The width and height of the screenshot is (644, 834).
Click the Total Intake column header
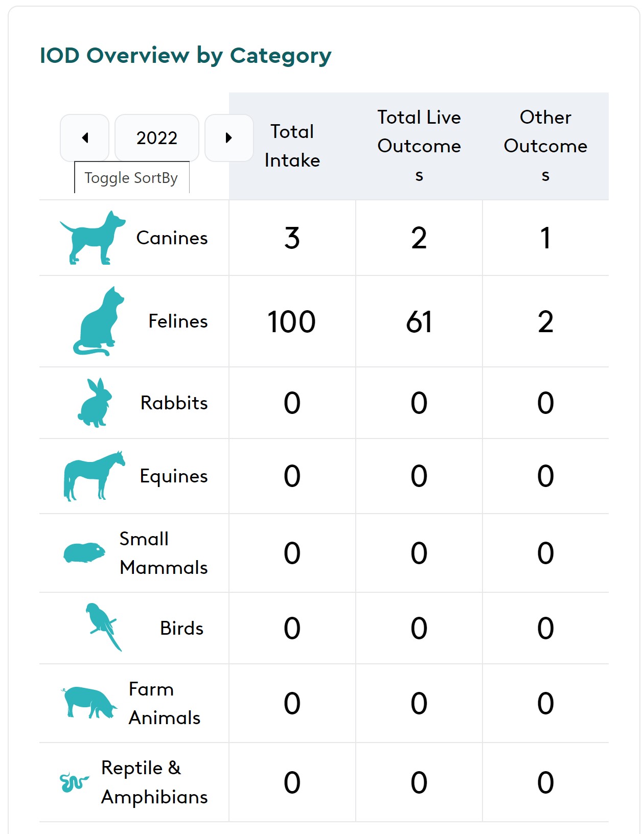[x=292, y=146]
